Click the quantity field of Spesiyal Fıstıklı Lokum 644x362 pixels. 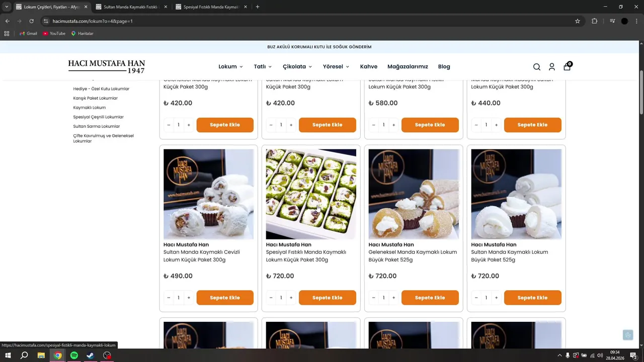click(281, 298)
